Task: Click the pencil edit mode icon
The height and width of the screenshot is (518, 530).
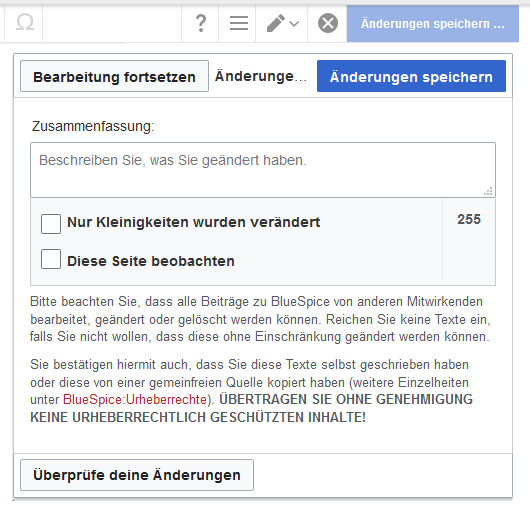Action: [x=275, y=23]
